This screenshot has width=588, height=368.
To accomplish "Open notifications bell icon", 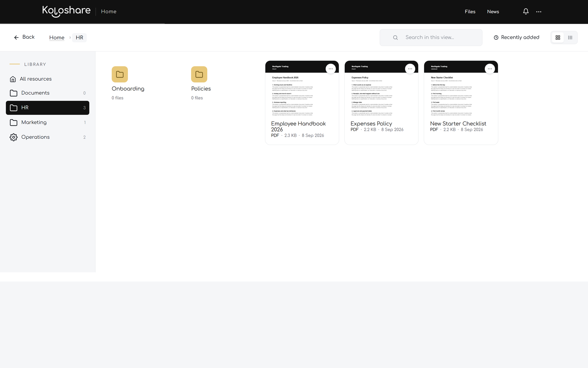I will 526,11.
